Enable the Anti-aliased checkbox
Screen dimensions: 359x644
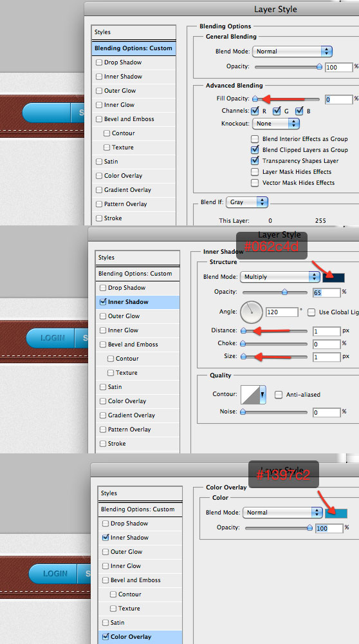tap(279, 395)
